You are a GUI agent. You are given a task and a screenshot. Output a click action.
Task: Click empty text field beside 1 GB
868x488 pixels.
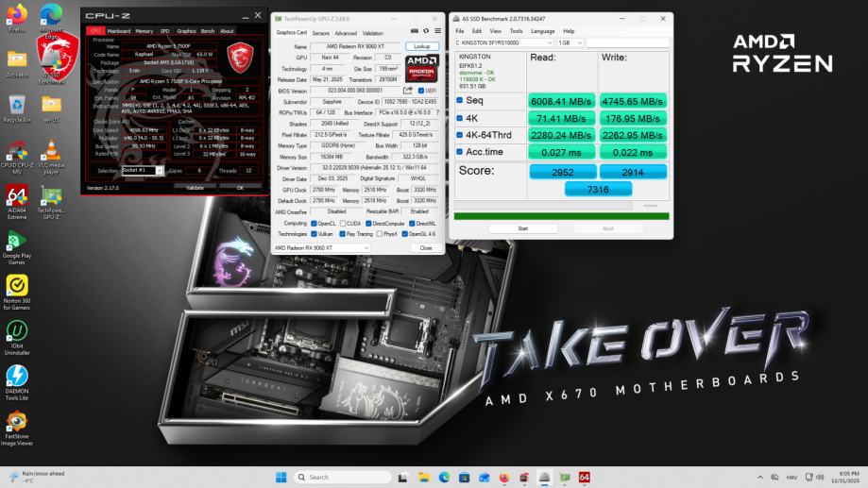628,42
